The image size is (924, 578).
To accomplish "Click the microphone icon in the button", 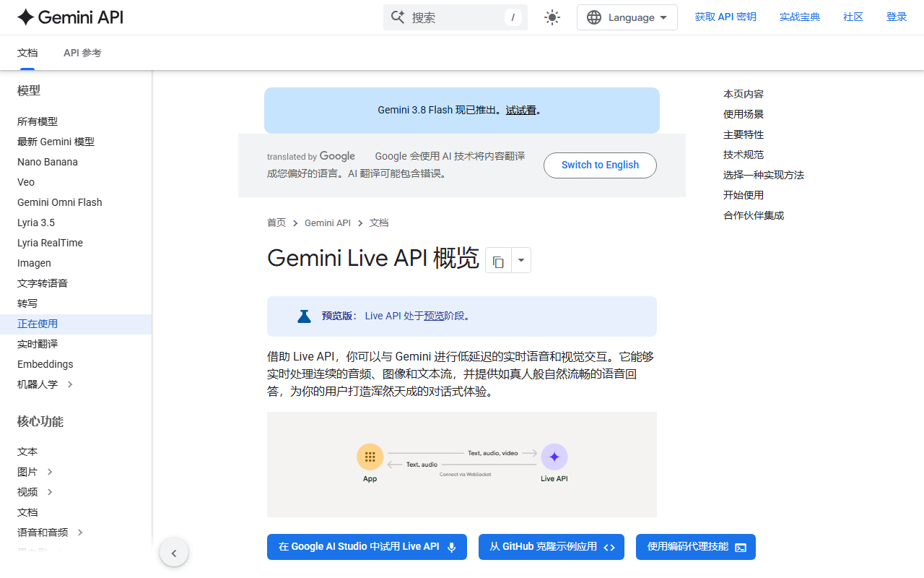I will [452, 547].
